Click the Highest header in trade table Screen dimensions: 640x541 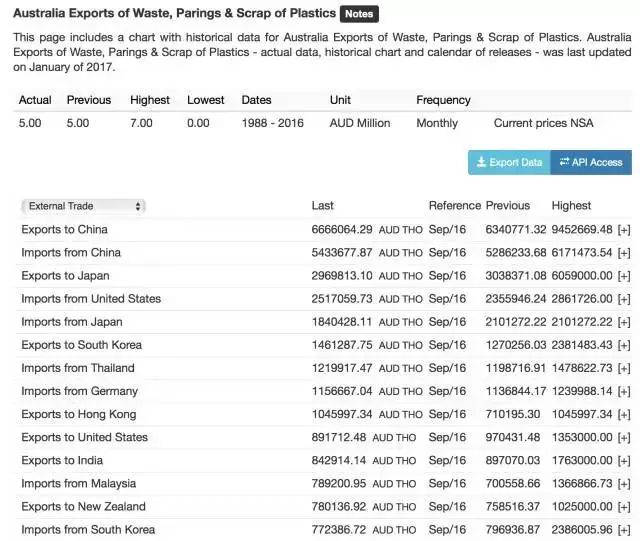571,205
